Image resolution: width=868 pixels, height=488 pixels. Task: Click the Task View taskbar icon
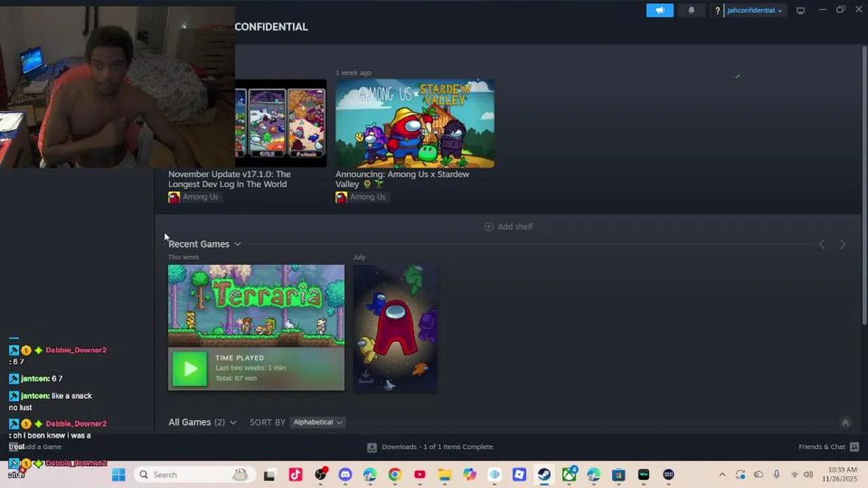(269, 474)
